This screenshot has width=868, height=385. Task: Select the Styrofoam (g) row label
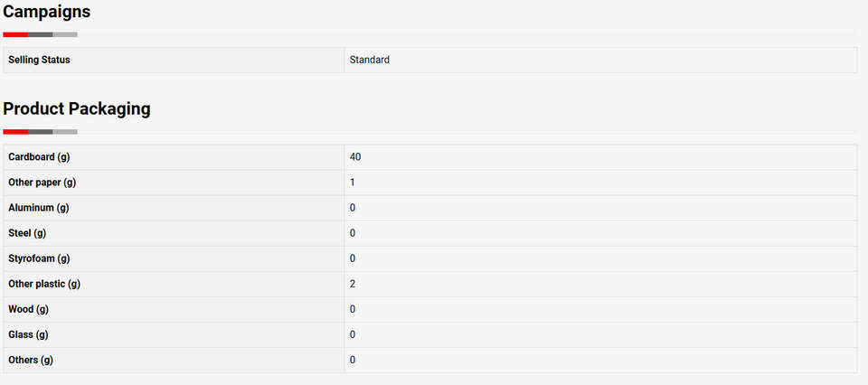[x=39, y=258]
